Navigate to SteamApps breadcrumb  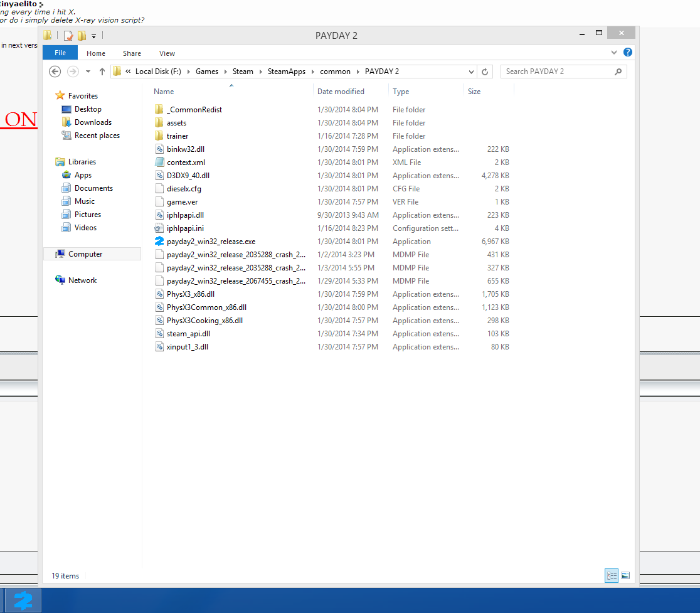(286, 72)
